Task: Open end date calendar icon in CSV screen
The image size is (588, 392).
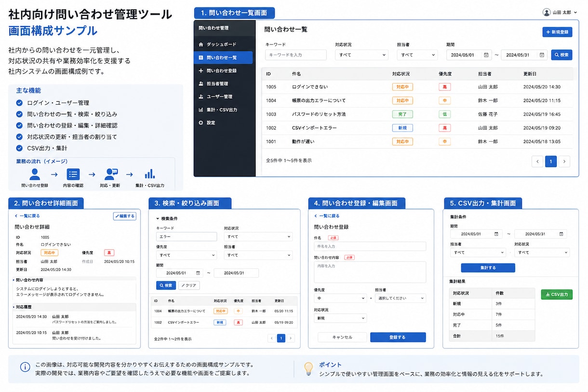Action: [561, 234]
